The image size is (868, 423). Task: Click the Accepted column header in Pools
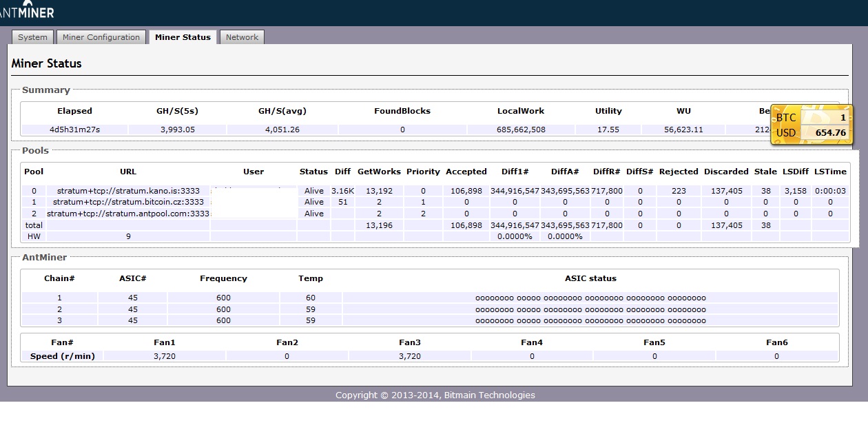[x=466, y=172]
